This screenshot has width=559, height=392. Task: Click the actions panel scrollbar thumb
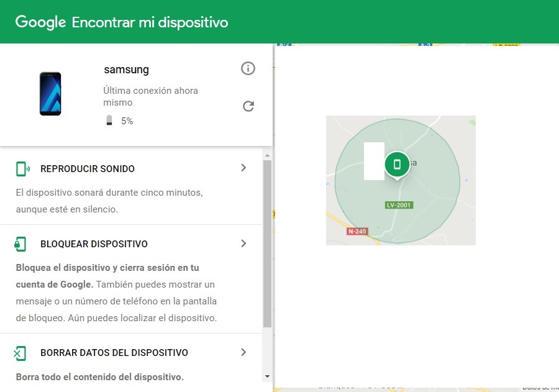[x=267, y=244]
